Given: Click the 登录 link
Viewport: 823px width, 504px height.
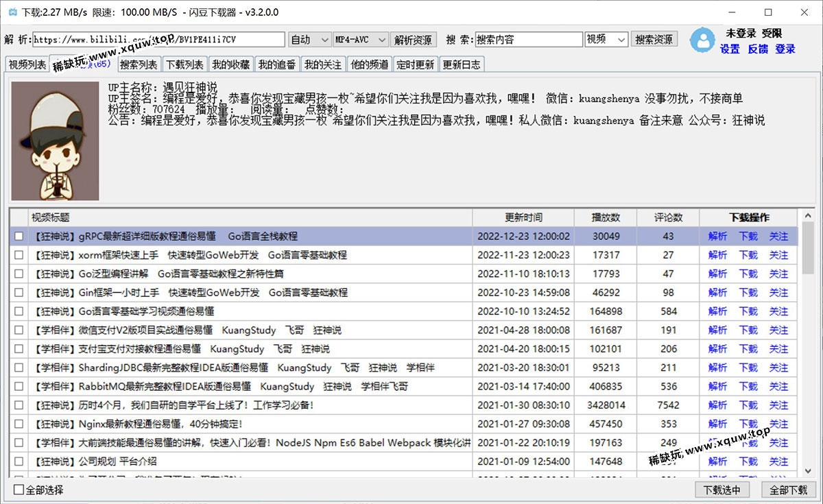Looking at the screenshot, I should point(785,49).
